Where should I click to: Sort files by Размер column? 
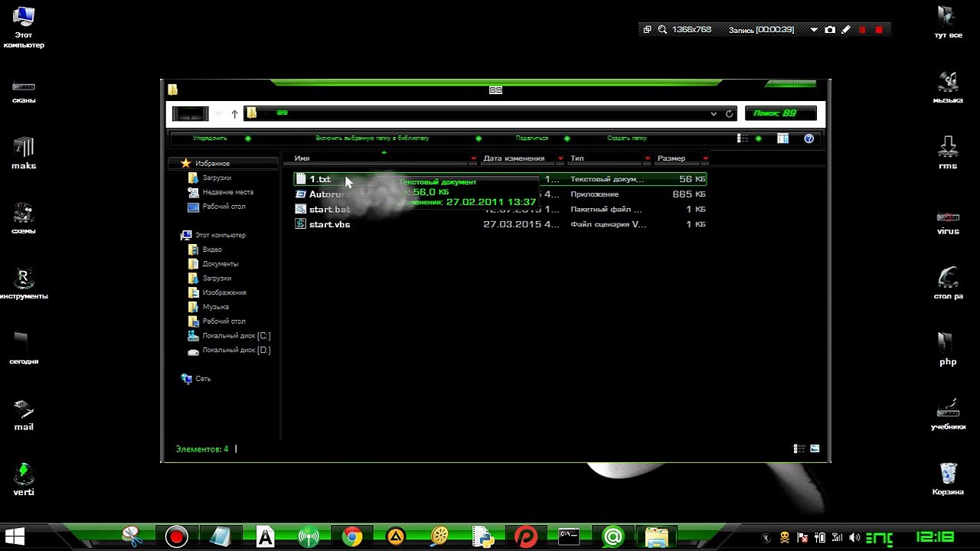coord(671,158)
